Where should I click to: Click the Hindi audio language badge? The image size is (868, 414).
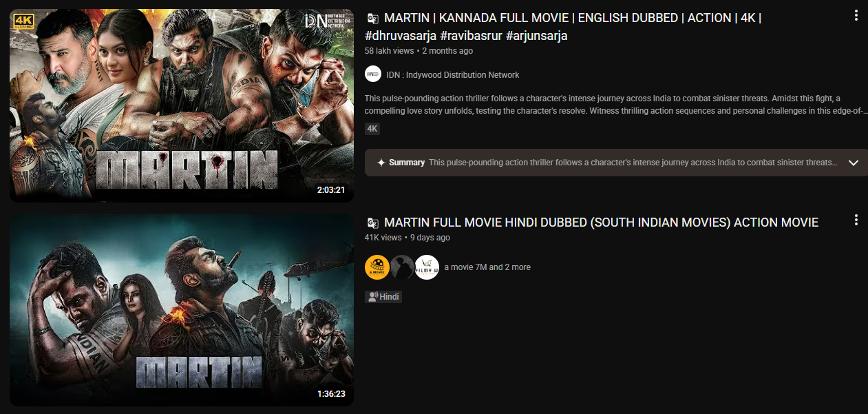(x=383, y=296)
